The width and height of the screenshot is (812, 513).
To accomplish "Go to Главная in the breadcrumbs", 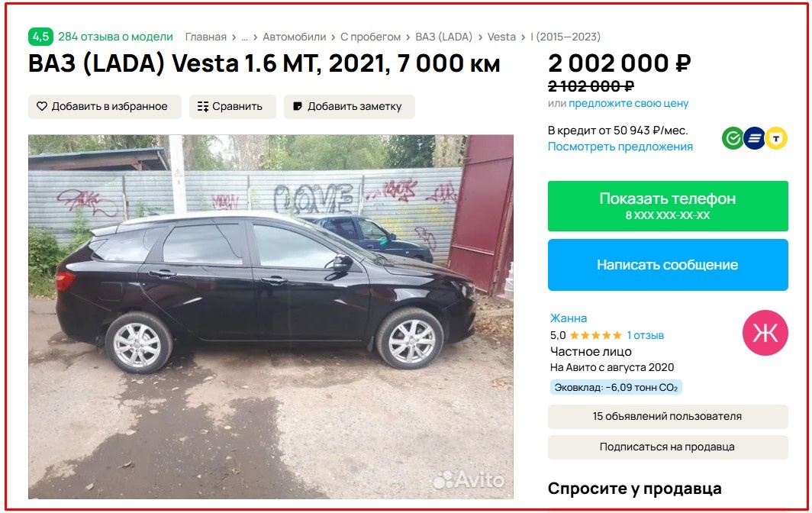I will [205, 37].
